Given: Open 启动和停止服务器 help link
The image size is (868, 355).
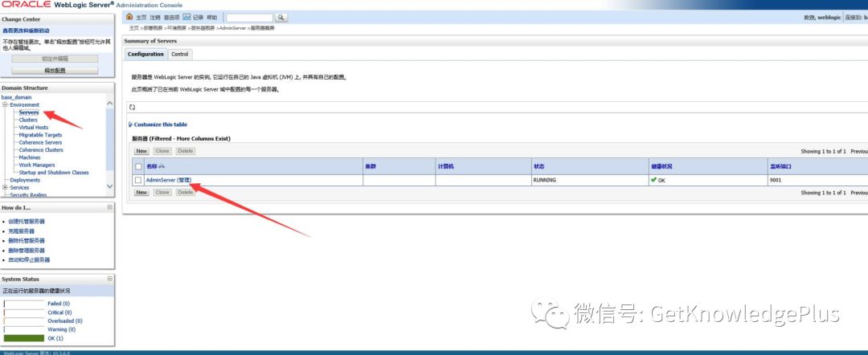Looking at the screenshot, I should pyautogui.click(x=30, y=259).
